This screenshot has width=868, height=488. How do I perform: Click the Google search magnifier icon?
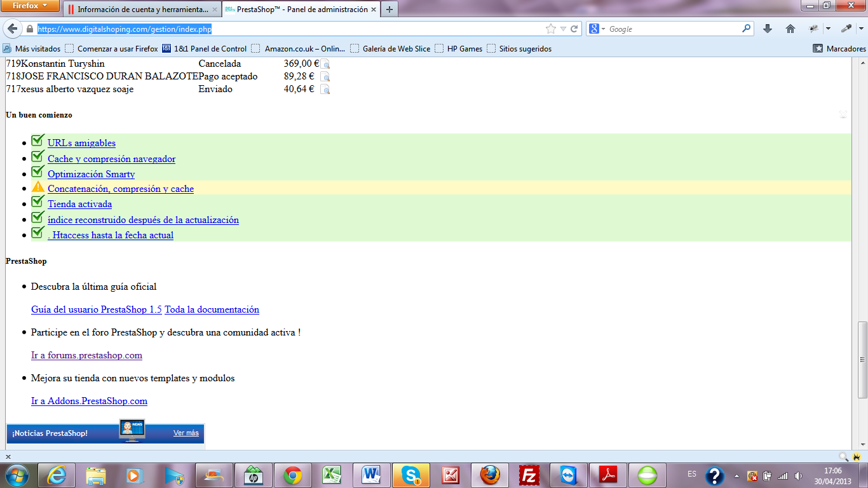point(747,29)
